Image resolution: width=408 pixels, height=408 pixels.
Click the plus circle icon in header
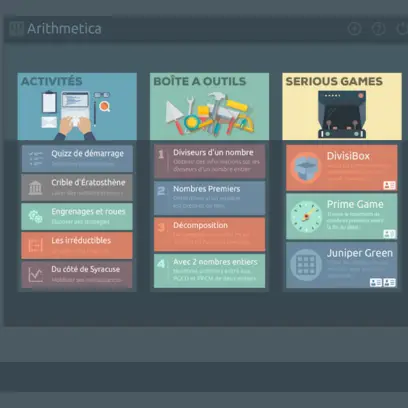[x=355, y=29]
